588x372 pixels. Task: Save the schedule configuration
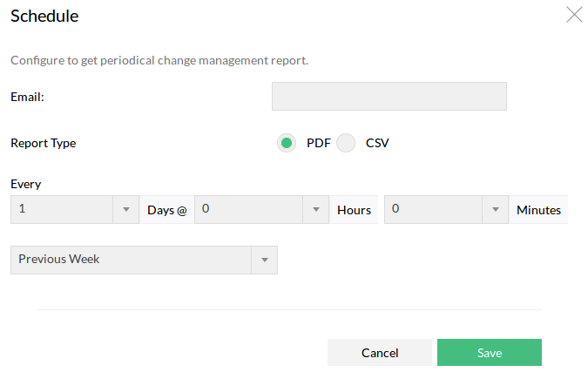pos(489,353)
